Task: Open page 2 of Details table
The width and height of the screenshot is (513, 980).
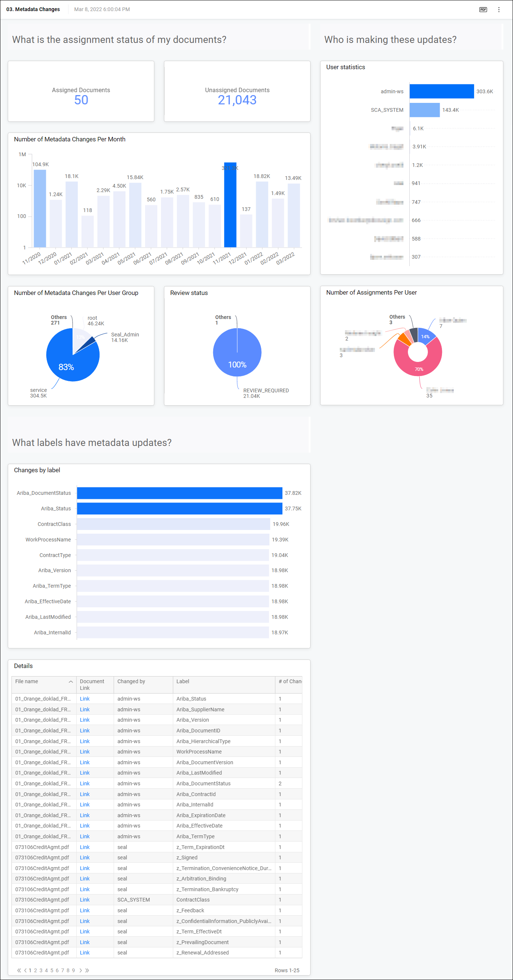Action: pos(36,970)
